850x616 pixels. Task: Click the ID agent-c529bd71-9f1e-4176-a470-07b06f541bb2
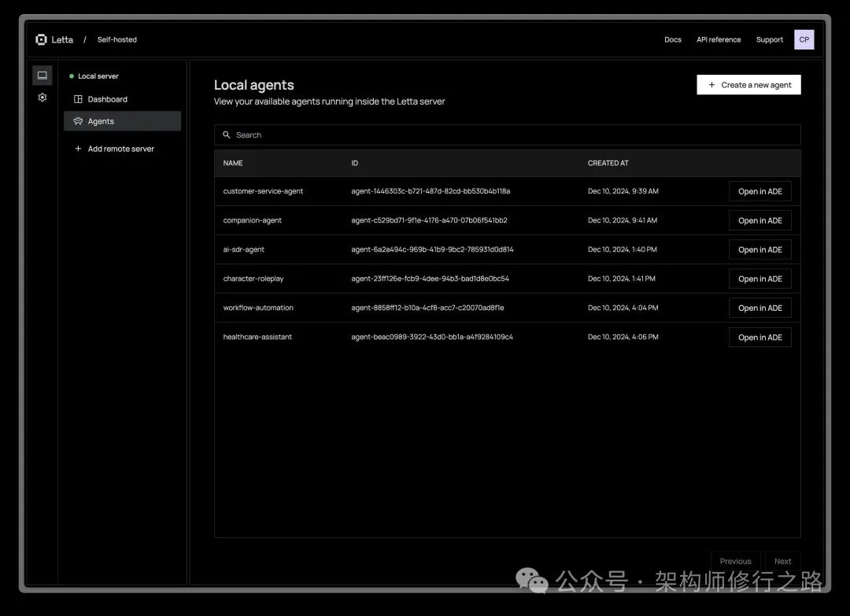point(430,220)
